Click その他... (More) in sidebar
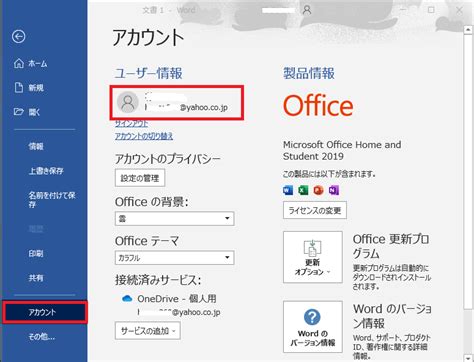The image size is (474, 362). (x=41, y=337)
